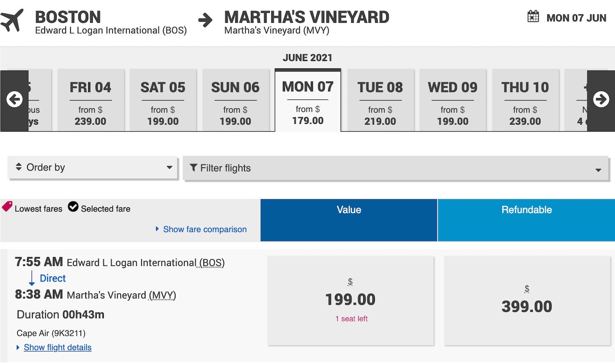Pick the WED 09 date tab
This screenshot has height=364, width=615.
tap(453, 101)
